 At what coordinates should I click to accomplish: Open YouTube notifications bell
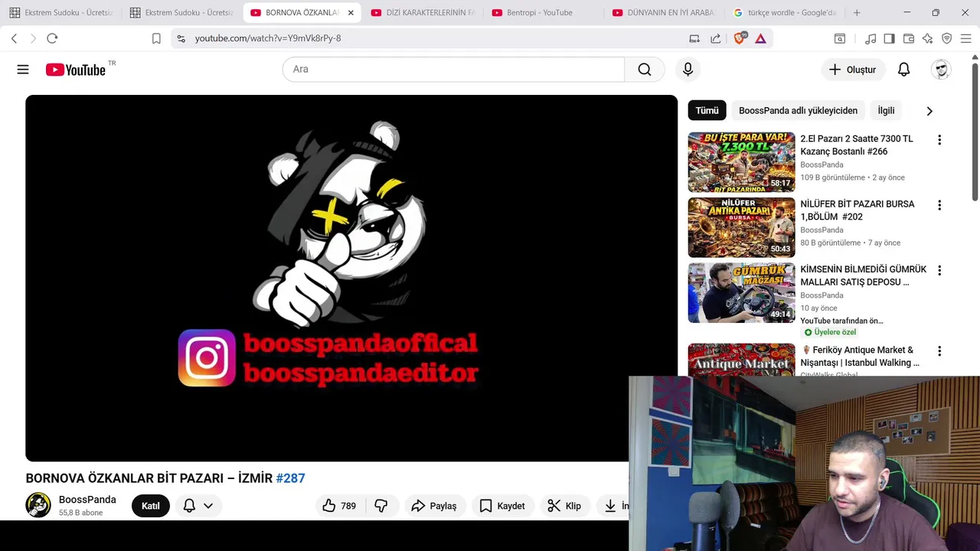903,70
